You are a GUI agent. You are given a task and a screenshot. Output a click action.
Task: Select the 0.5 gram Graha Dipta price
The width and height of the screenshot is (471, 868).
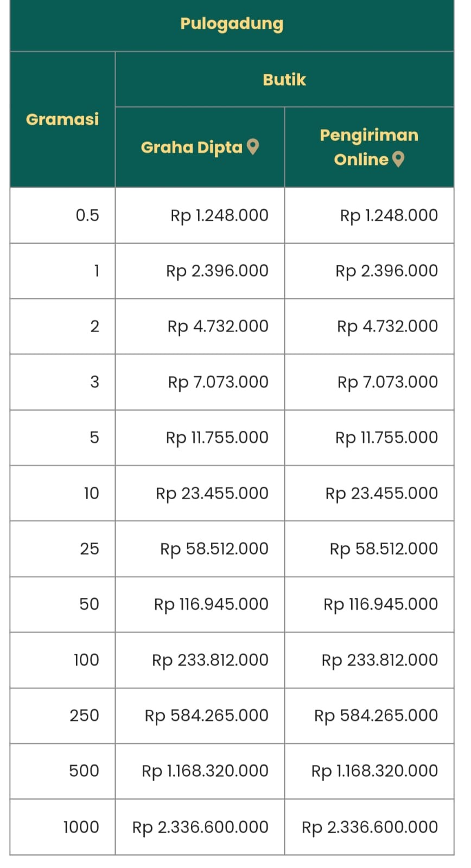click(219, 215)
